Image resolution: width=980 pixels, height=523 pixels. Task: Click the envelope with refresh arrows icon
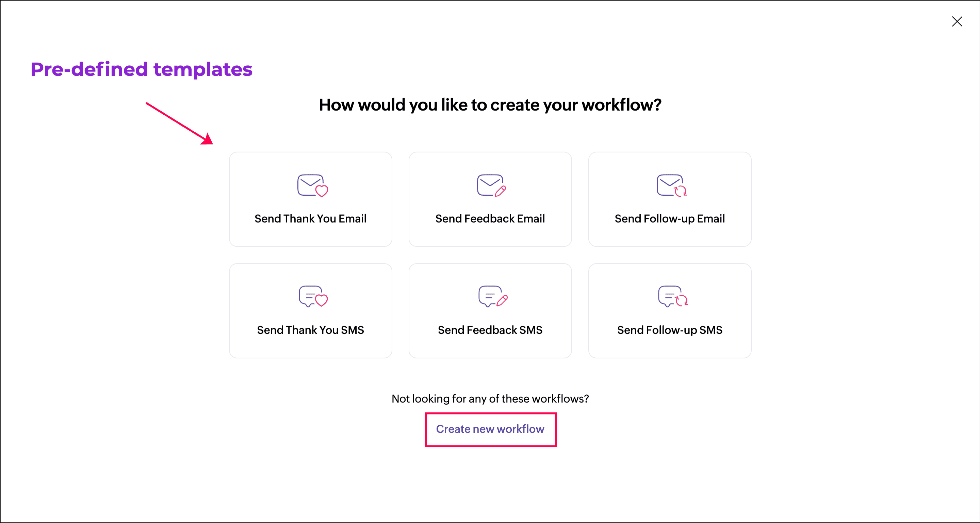[x=671, y=185]
